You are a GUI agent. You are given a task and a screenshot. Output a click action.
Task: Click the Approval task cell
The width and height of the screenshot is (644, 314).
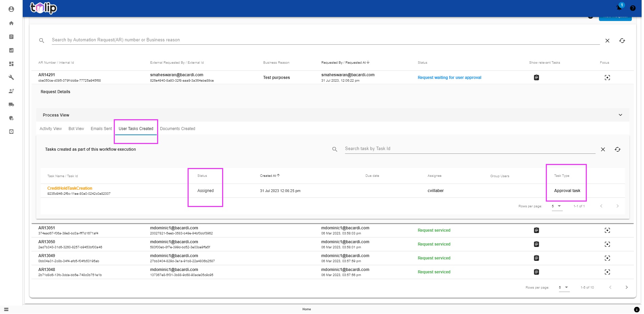pos(567,191)
